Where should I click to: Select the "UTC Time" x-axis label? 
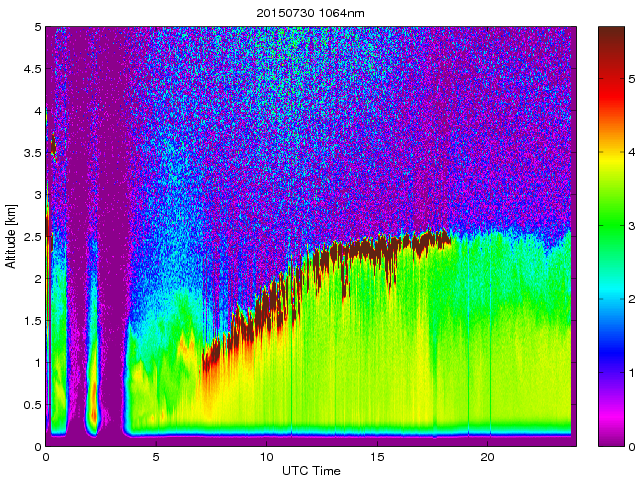pos(310,471)
